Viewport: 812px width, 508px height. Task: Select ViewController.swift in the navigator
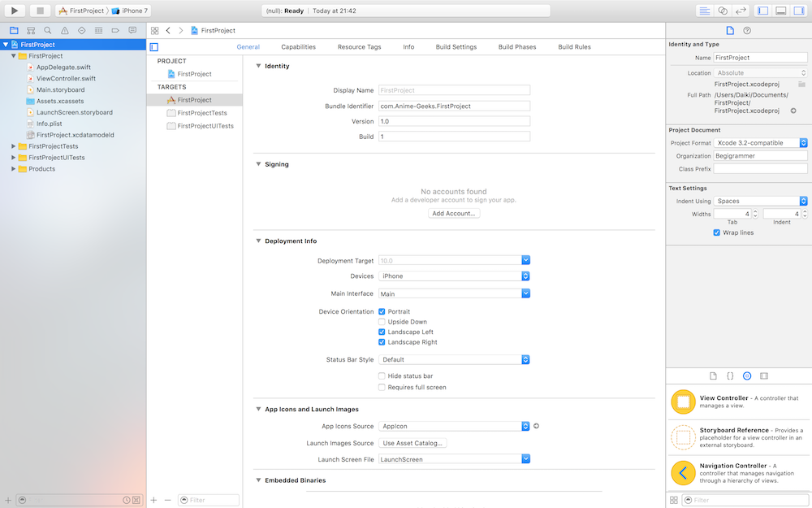[66, 78]
